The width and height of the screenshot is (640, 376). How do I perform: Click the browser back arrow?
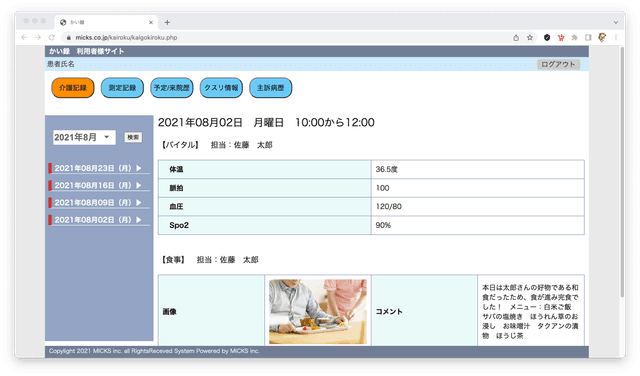click(x=24, y=38)
